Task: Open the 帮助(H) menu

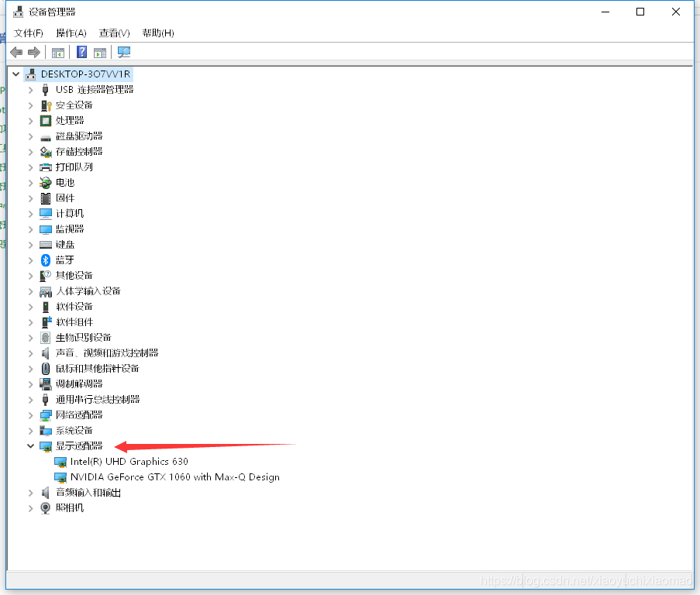Action: [x=158, y=33]
